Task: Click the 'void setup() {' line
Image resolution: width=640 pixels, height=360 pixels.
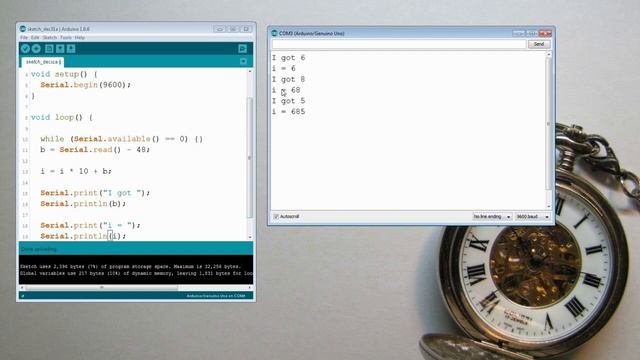Action: coord(64,74)
